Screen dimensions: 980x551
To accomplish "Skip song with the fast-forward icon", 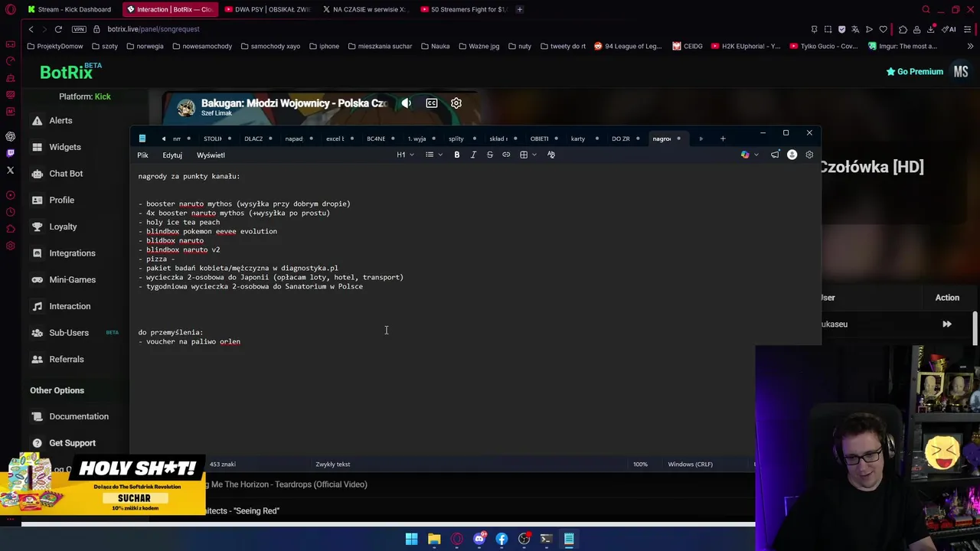I will 947,324.
